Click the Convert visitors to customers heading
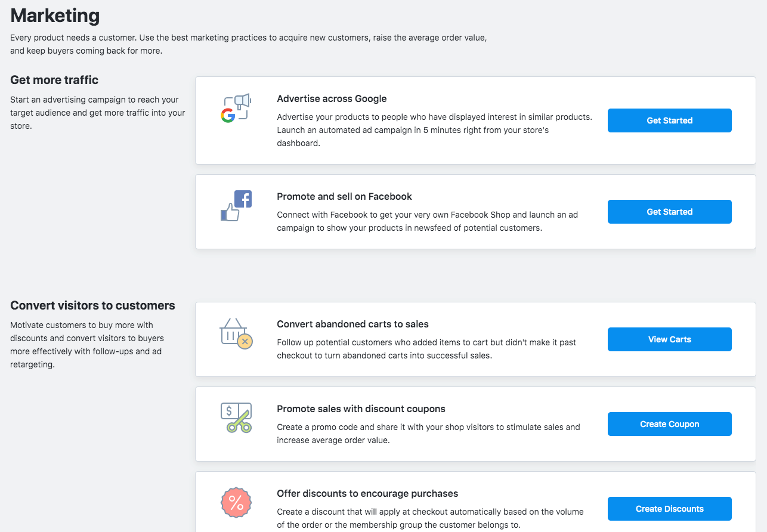This screenshot has width=767, height=532. click(x=92, y=305)
